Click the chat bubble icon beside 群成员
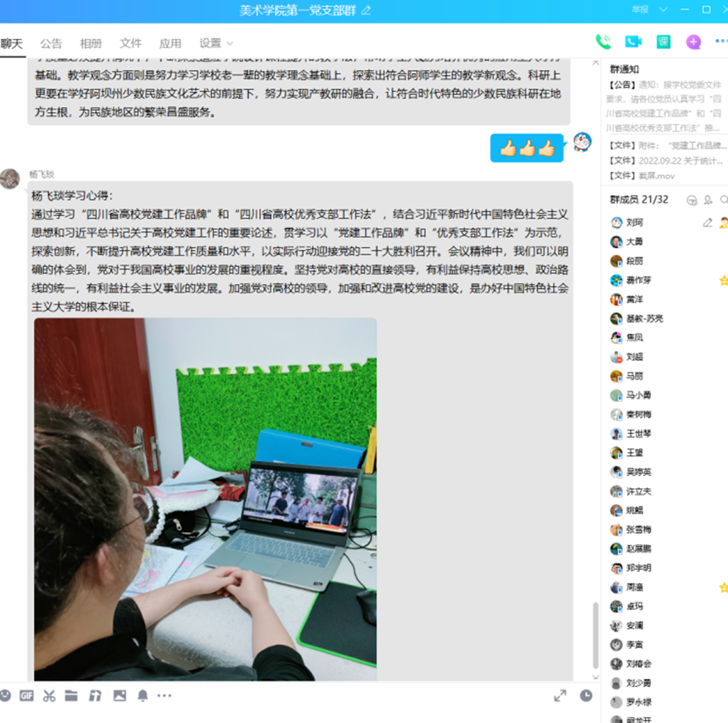 pos(692,200)
